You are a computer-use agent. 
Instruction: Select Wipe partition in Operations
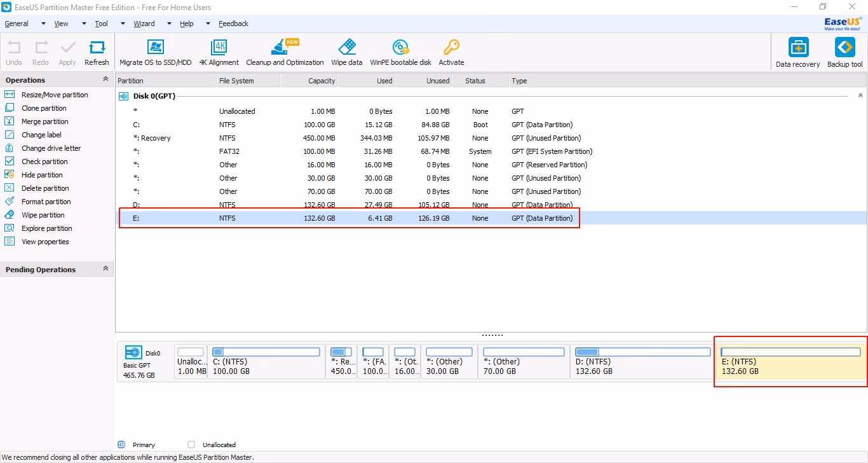pyautogui.click(x=43, y=215)
